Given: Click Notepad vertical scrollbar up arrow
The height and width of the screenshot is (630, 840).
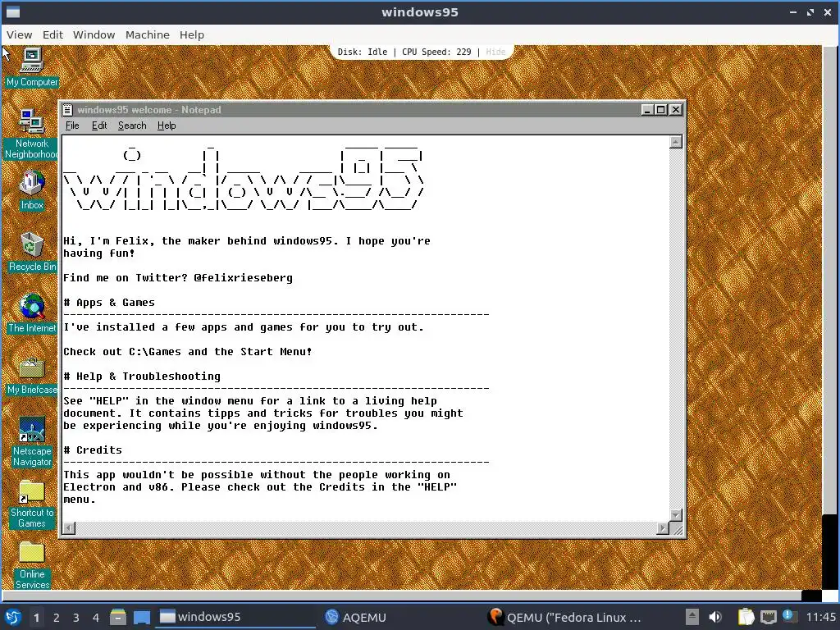Looking at the screenshot, I should pyautogui.click(x=676, y=142).
